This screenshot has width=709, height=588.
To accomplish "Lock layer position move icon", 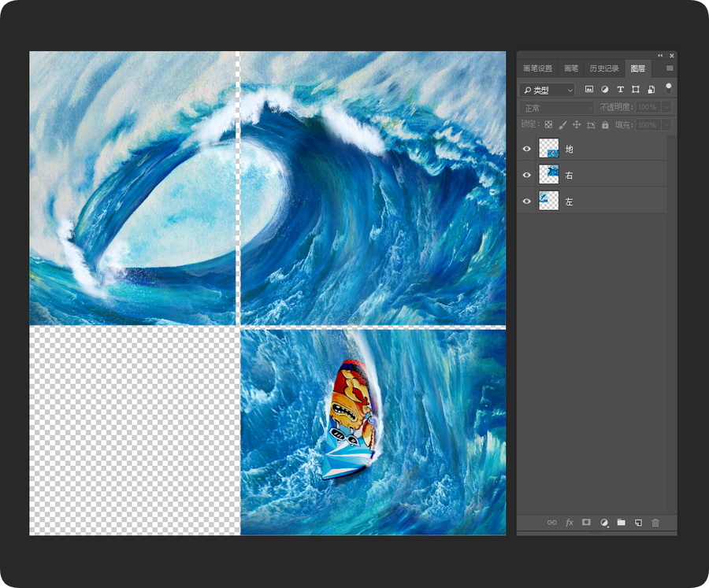I will coord(577,124).
